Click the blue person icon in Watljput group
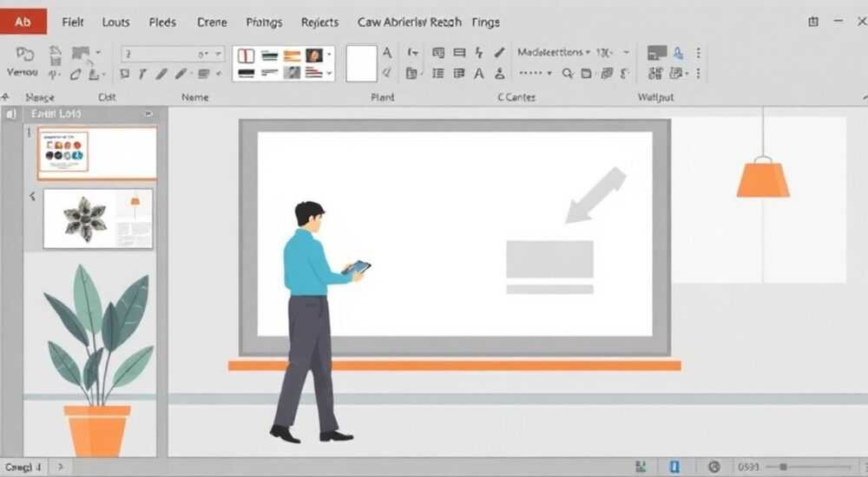The width and height of the screenshot is (868, 477). tap(678, 53)
